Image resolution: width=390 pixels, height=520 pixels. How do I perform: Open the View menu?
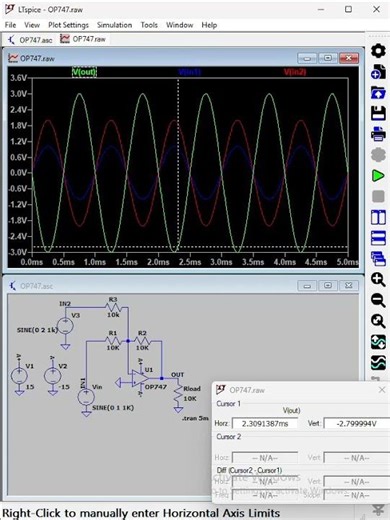[x=32, y=25]
